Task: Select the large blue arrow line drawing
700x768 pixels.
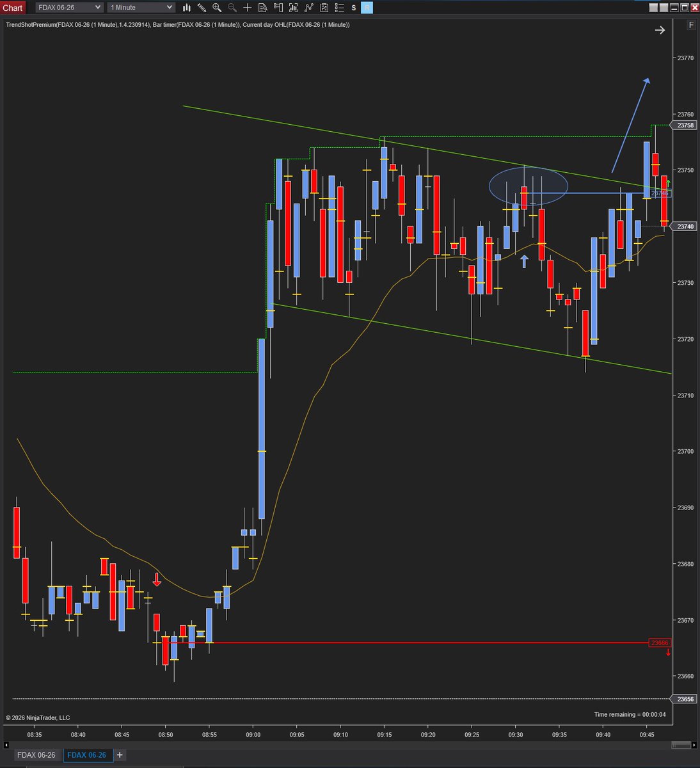Action: point(631,125)
